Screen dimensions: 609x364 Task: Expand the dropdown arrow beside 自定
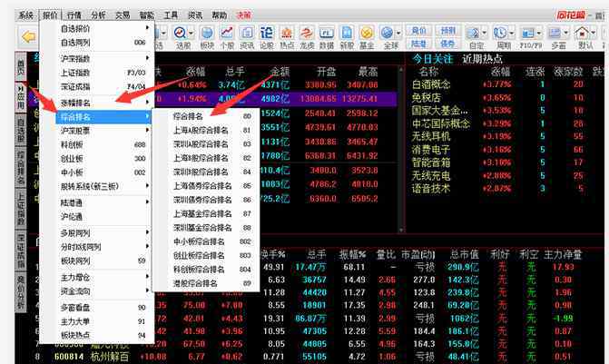[x=484, y=33]
